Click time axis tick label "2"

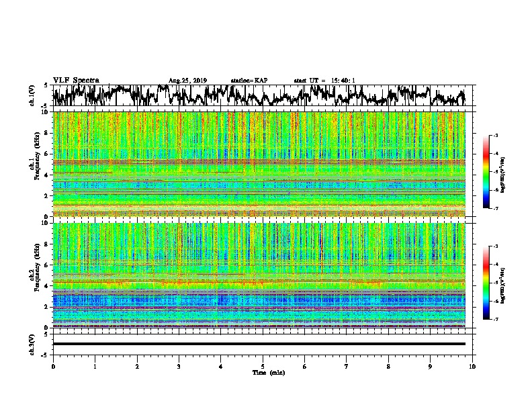click(137, 367)
